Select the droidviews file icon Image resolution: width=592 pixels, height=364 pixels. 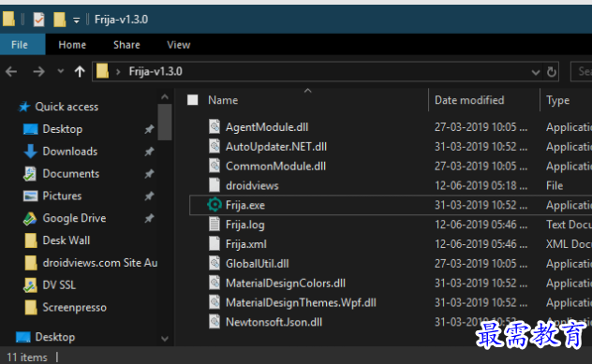pos(215,185)
